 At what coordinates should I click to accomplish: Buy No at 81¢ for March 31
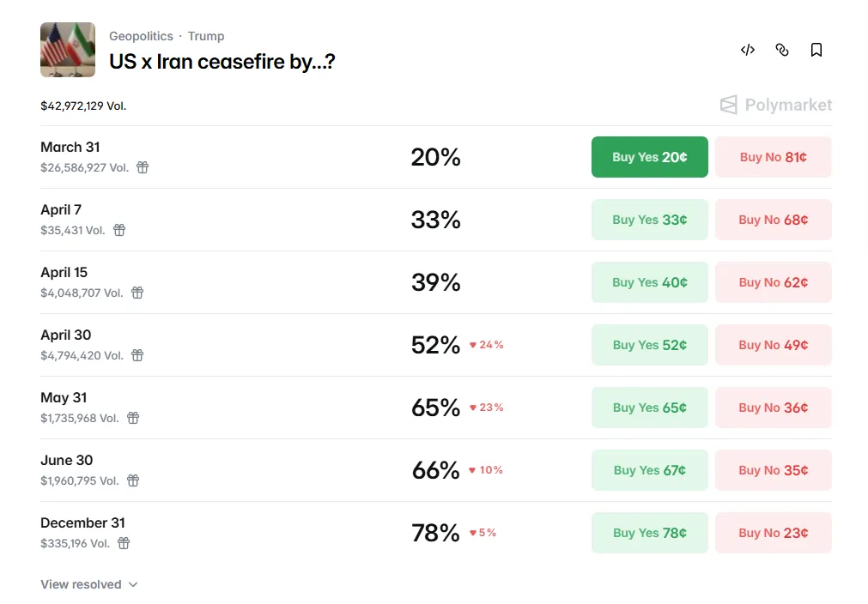coord(773,157)
